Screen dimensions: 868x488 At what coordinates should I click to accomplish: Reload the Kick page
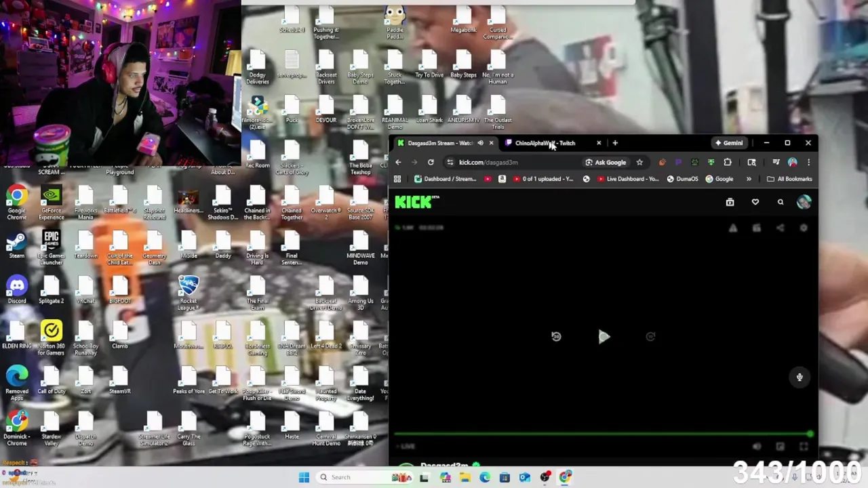pos(431,163)
